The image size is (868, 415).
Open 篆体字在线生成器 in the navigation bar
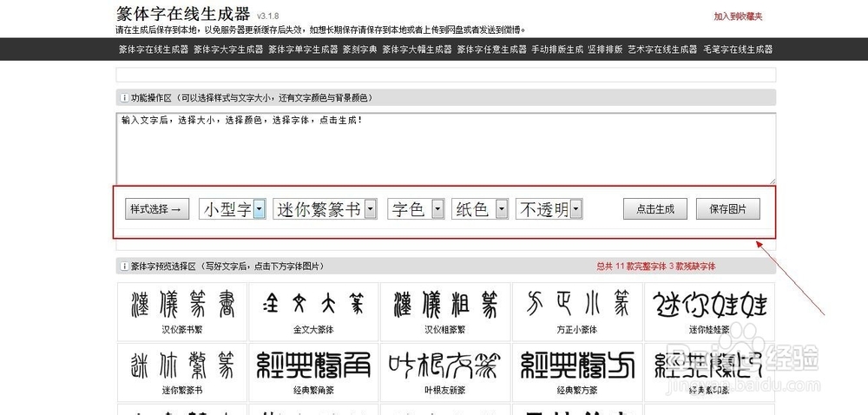(x=154, y=49)
